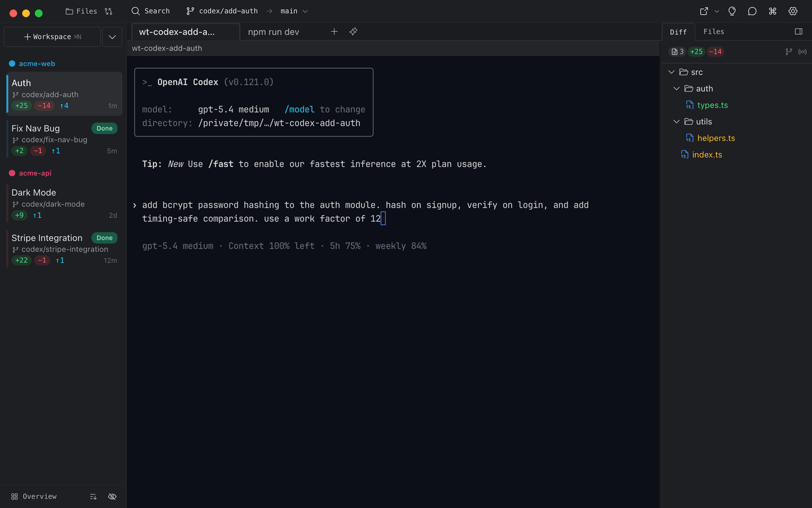This screenshot has width=812, height=508.
Task: Collapse the utils folder chevron
Action: [x=677, y=122]
